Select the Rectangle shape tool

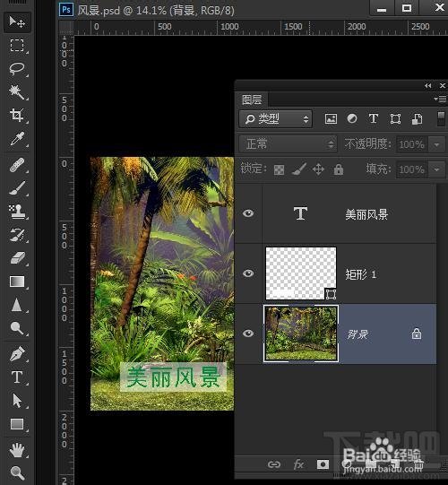[x=17, y=424]
